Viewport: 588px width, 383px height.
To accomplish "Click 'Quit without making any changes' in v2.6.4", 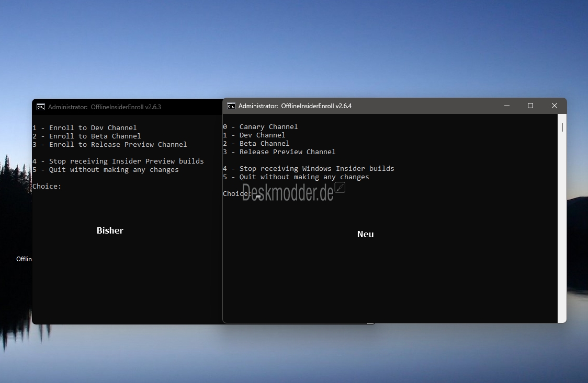I will 296,177.
